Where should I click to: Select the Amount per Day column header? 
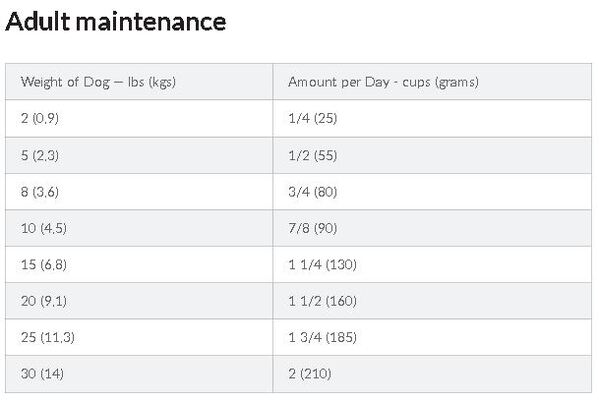point(432,82)
